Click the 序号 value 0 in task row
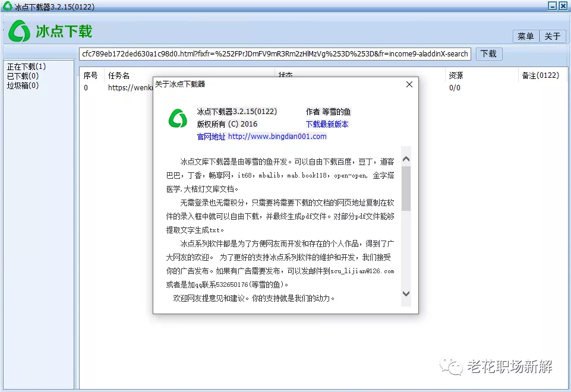The width and height of the screenshot is (571, 392). pos(86,88)
